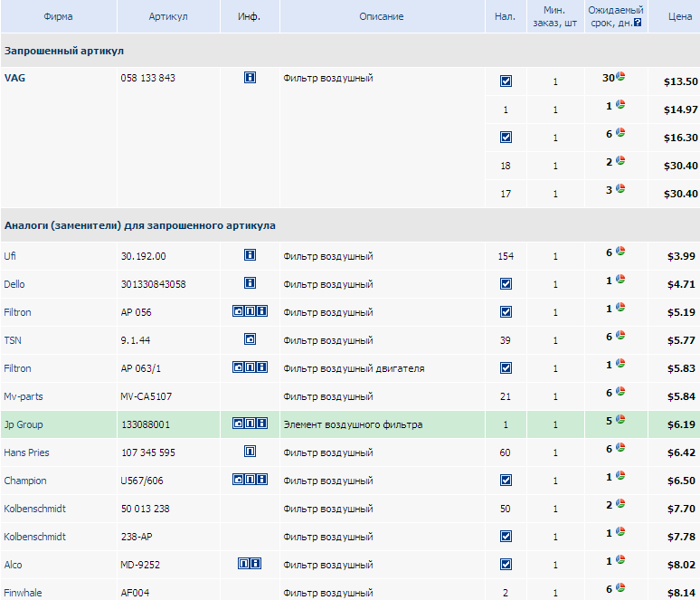Click article number U567/606

(142, 481)
